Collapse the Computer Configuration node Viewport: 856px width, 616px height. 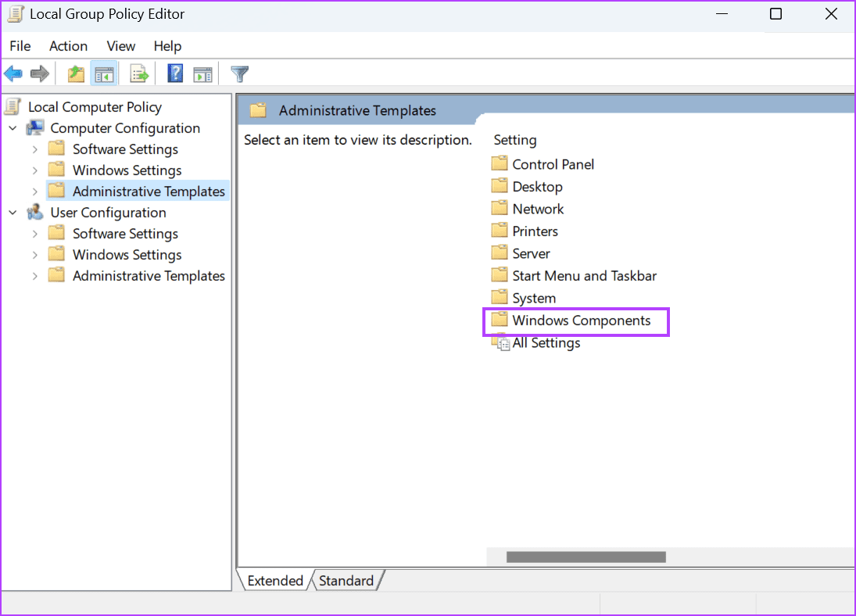12,127
